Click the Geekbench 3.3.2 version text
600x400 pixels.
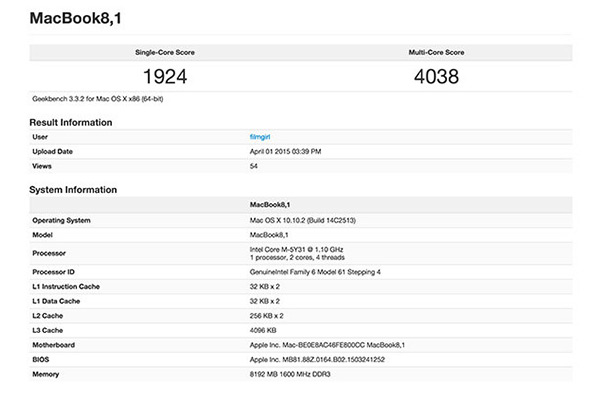point(99,99)
